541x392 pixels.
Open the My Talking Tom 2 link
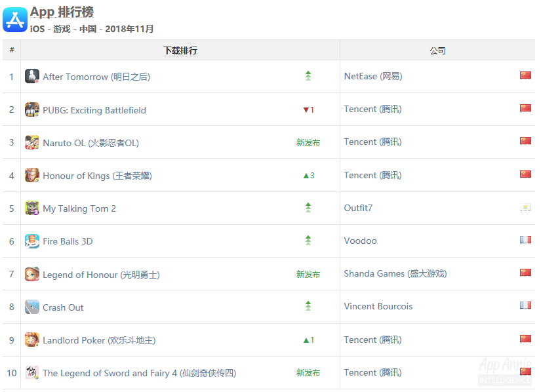pos(79,208)
